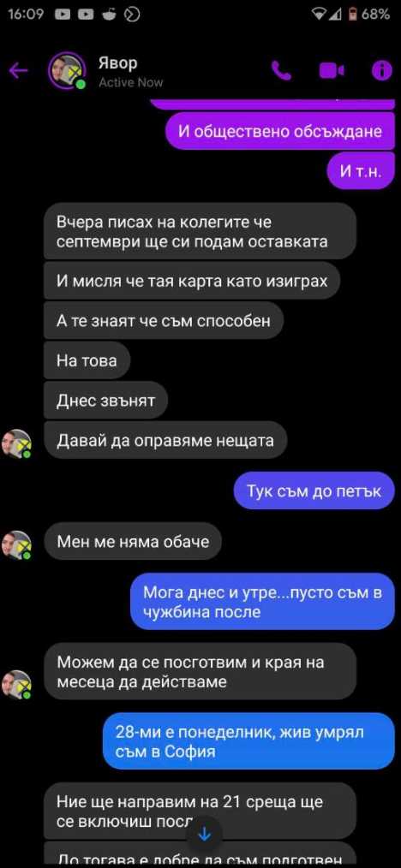Screen dimensions: 401x868
Task: Start a video call with Явор
Action: pos(332,70)
